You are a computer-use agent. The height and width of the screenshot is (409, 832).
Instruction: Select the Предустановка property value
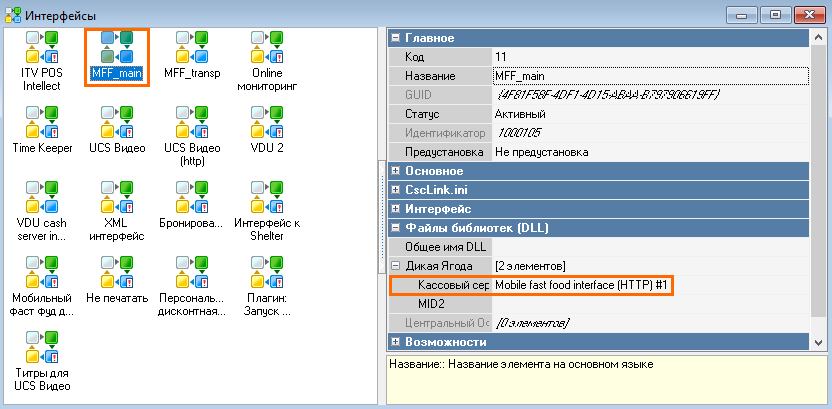coord(650,152)
